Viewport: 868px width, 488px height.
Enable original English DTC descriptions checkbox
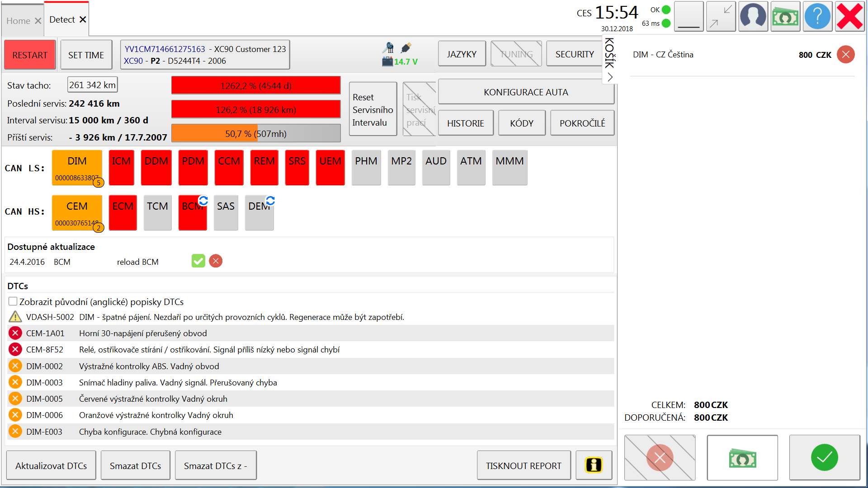(13, 301)
